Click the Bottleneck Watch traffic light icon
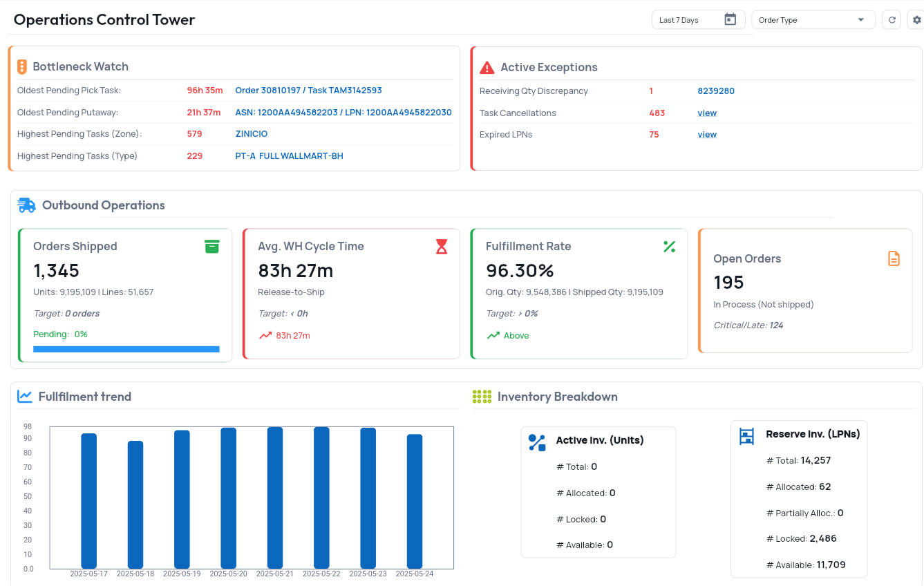 pyautogui.click(x=22, y=67)
